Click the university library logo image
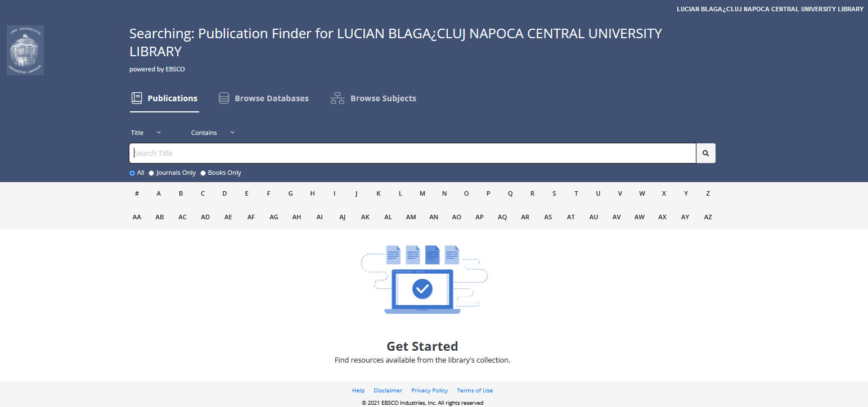This screenshot has height=407, width=868. pos(25,50)
